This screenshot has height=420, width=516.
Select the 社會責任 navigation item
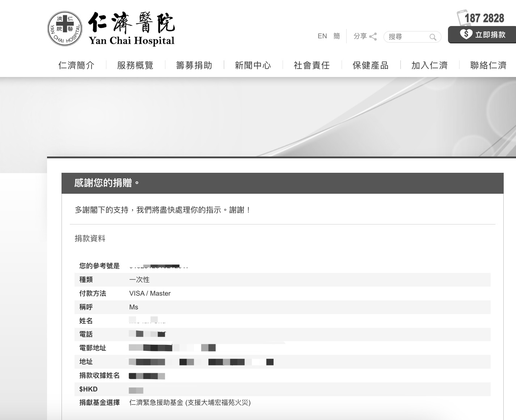[x=312, y=65]
